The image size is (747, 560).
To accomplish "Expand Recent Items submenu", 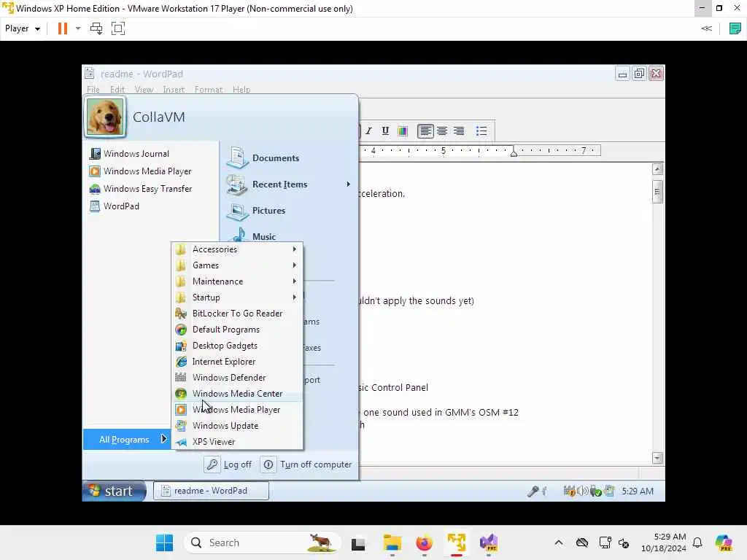I will (288, 184).
